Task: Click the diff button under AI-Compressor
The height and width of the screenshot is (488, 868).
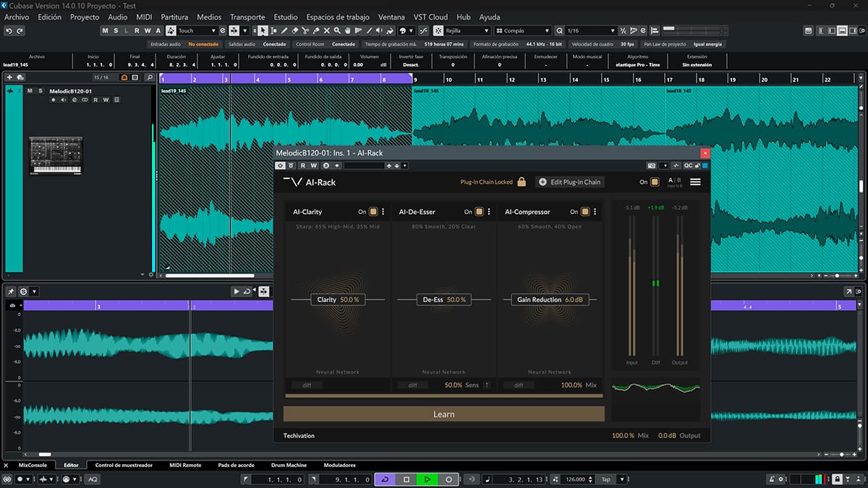Action: [519, 385]
